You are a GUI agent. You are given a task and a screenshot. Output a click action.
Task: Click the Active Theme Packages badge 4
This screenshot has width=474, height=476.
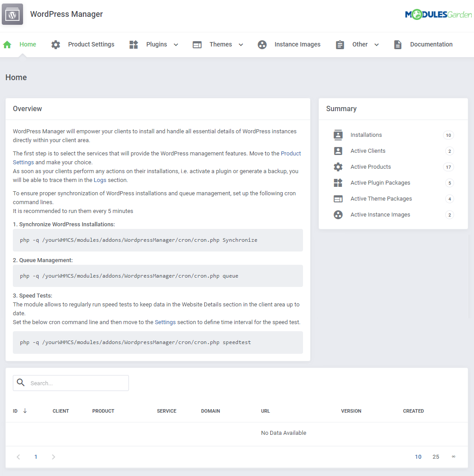pos(450,199)
